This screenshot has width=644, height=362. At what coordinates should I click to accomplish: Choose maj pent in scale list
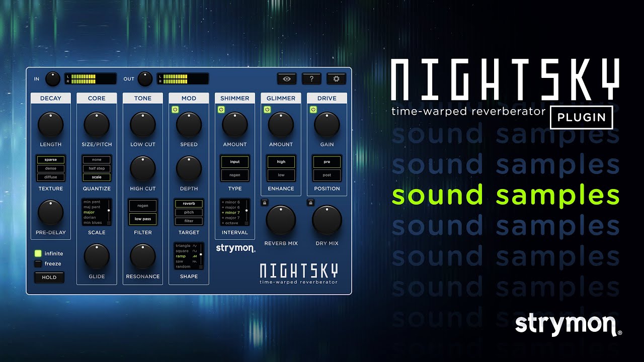[93, 207]
